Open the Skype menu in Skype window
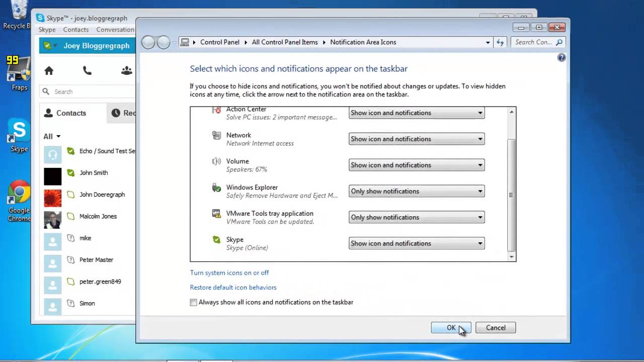This screenshot has height=362, width=644. [47, 30]
